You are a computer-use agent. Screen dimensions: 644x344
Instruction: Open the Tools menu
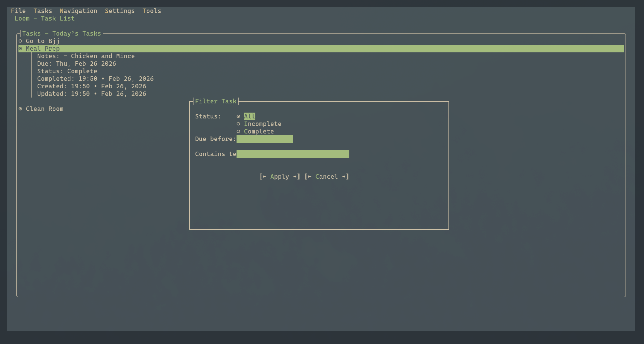click(x=151, y=11)
